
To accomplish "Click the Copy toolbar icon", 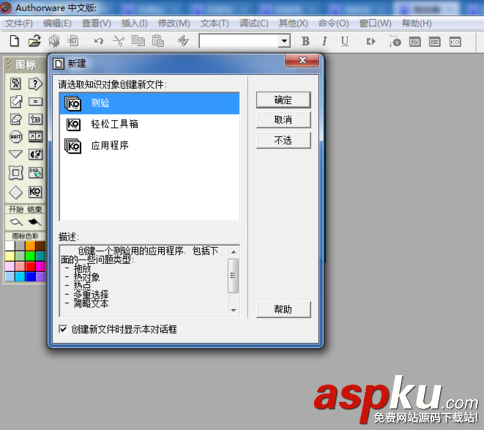I will click(x=138, y=41).
